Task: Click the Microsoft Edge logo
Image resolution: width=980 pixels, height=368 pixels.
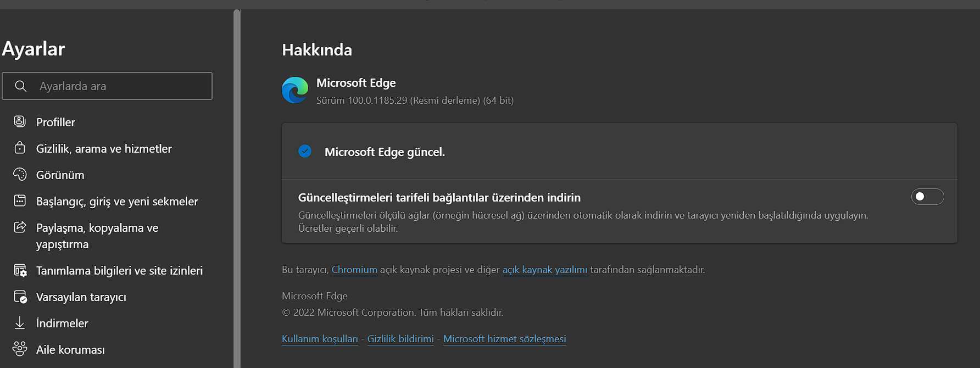Action: click(295, 90)
